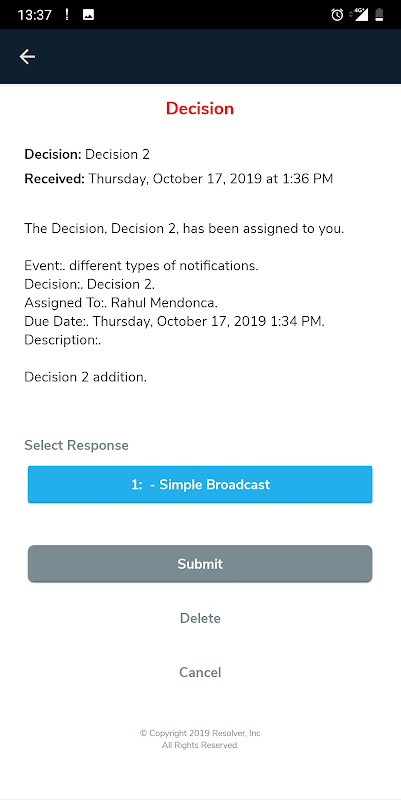The image size is (401, 800).
Task: Click the Cancel link
Action: pos(200,672)
